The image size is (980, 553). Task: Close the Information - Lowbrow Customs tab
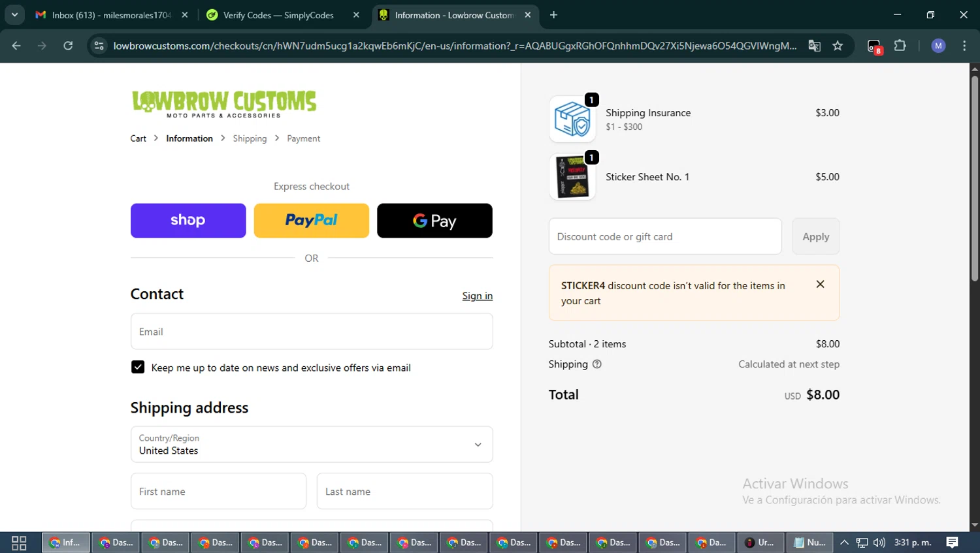click(x=528, y=15)
